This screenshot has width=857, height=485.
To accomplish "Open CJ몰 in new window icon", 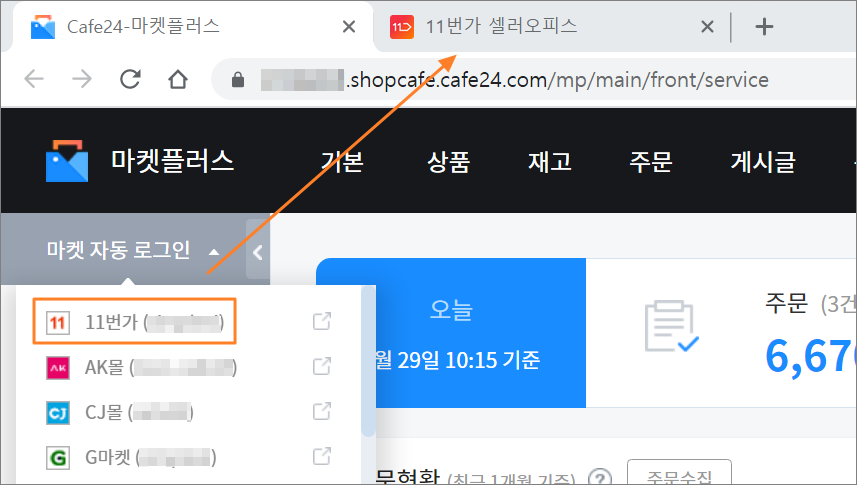I will click(322, 411).
